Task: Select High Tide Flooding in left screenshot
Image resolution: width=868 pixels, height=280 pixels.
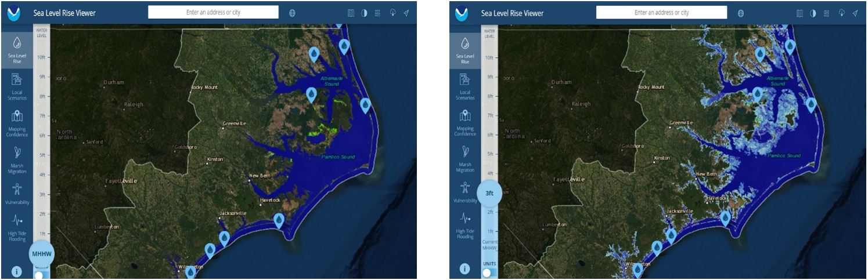Action: [x=17, y=227]
